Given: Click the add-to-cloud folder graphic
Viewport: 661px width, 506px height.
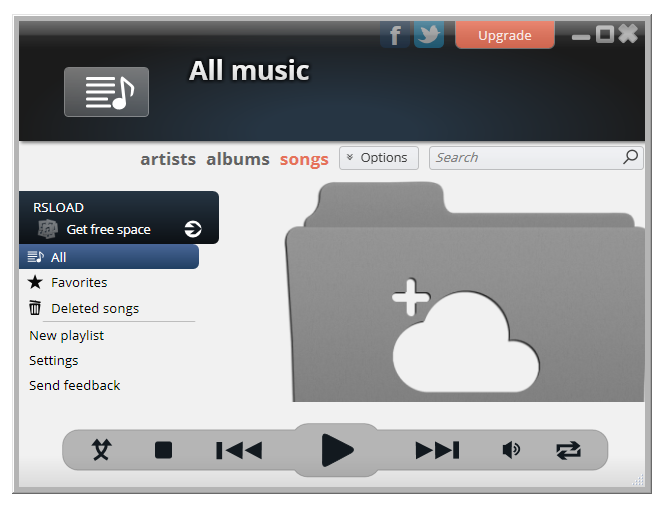Looking at the screenshot, I should pos(465,292).
